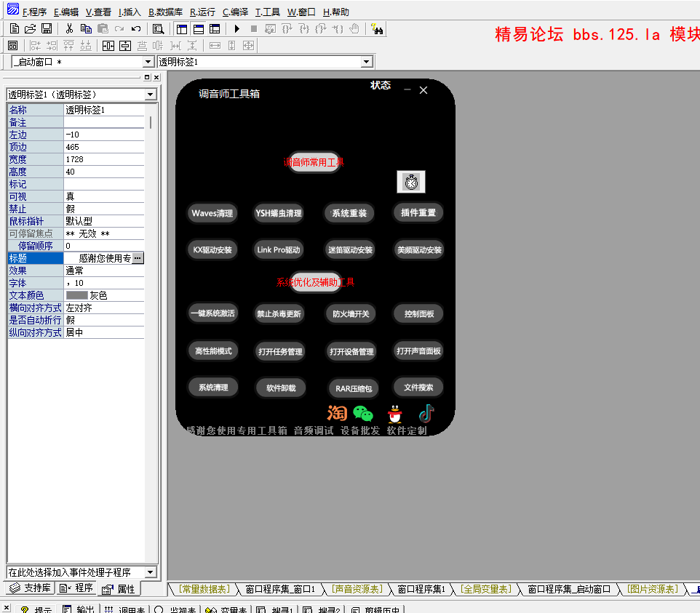Image resolution: width=700 pixels, height=613 pixels.
Task: Run the program using the play toolbar icon
Action: pyautogui.click(x=237, y=28)
